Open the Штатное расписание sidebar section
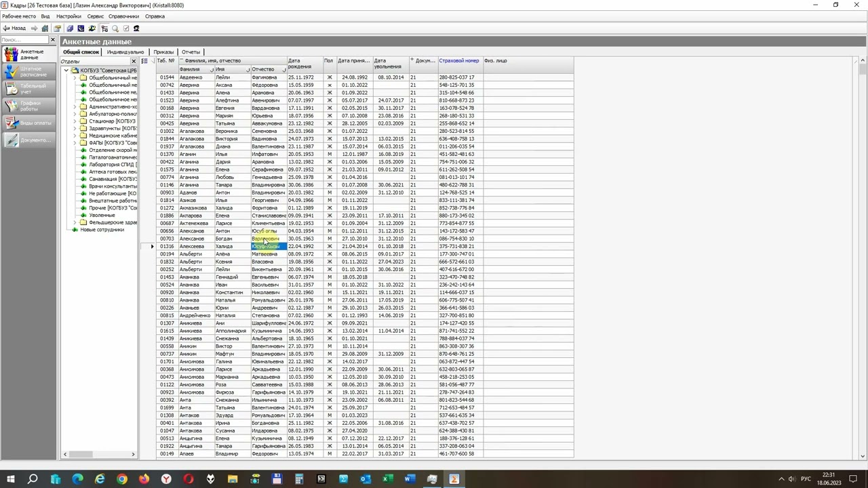 pos(28,71)
